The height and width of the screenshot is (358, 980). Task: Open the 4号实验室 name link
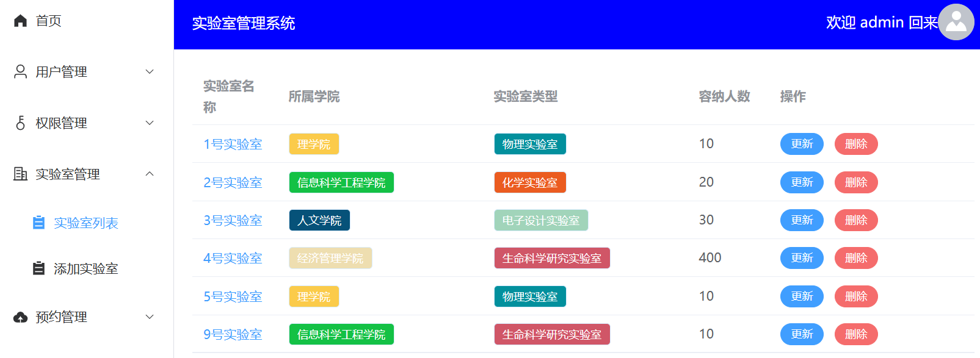(x=233, y=258)
